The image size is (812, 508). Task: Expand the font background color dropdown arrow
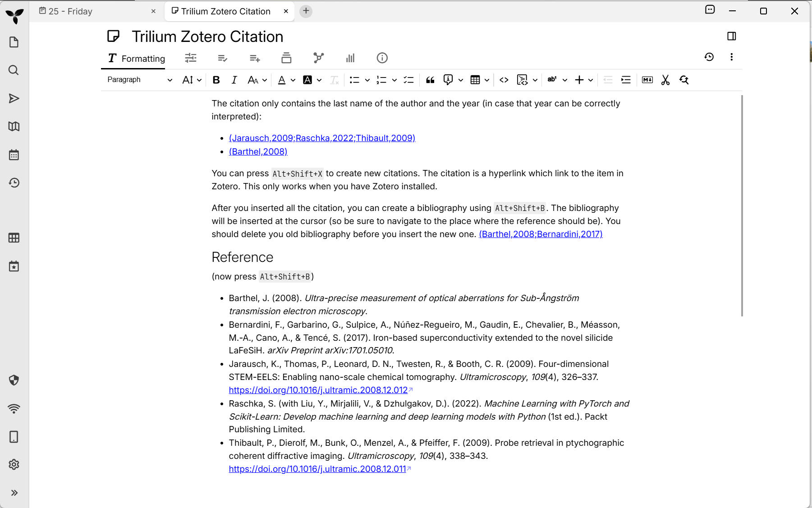tap(319, 80)
